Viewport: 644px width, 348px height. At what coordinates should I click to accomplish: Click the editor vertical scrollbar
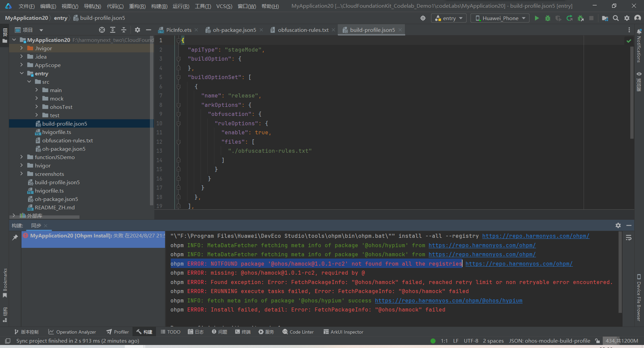coord(632,93)
